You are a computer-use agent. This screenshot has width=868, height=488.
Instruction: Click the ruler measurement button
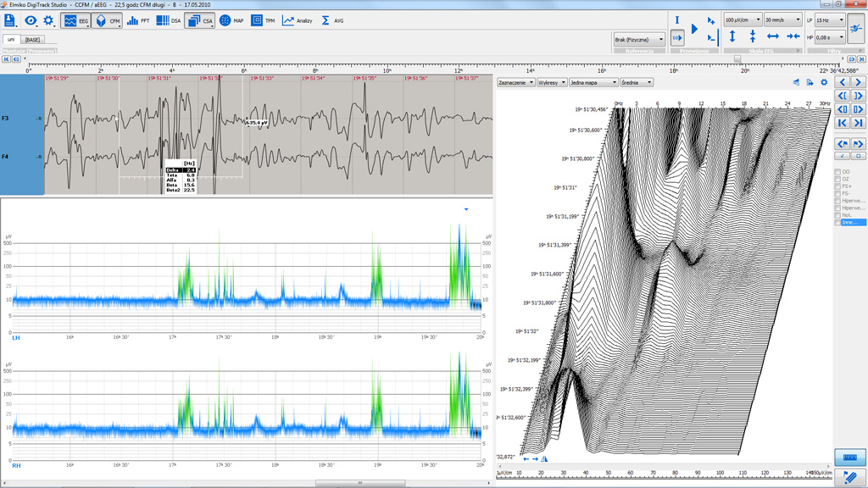(x=849, y=457)
